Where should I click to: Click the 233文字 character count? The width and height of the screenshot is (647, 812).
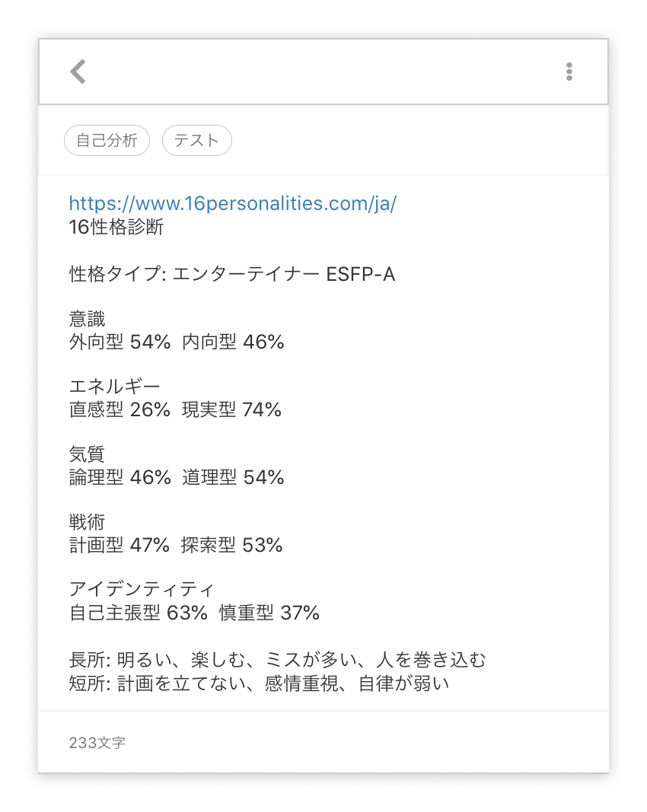[x=97, y=743]
